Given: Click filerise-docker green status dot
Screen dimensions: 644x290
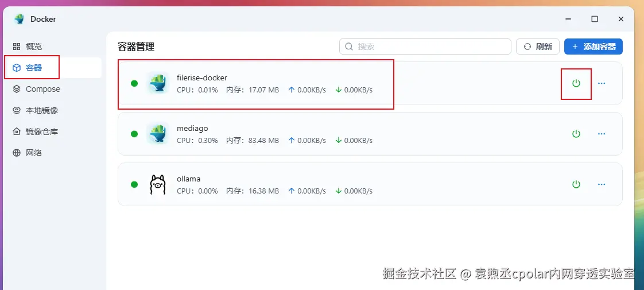Looking at the screenshot, I should pos(134,83).
